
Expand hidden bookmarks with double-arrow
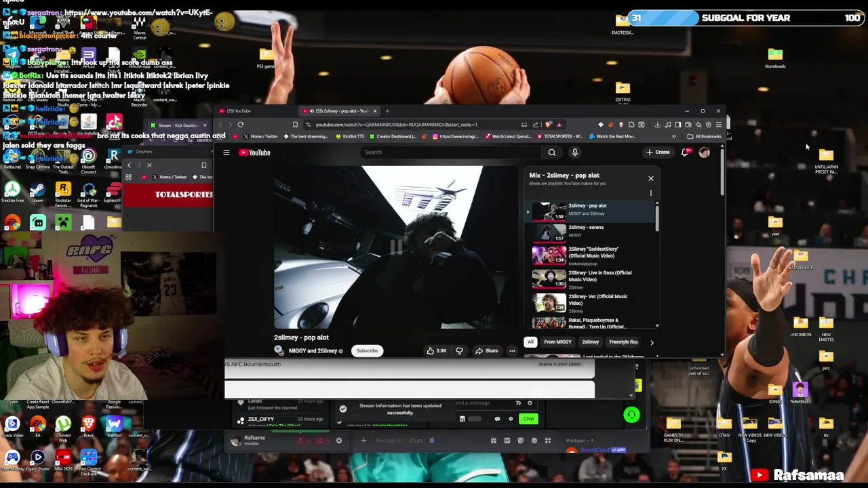point(674,136)
